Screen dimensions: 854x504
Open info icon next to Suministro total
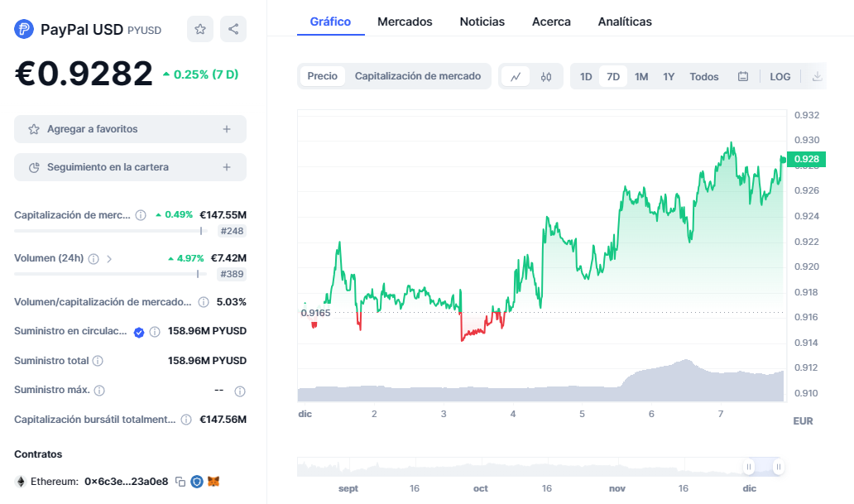tap(98, 361)
